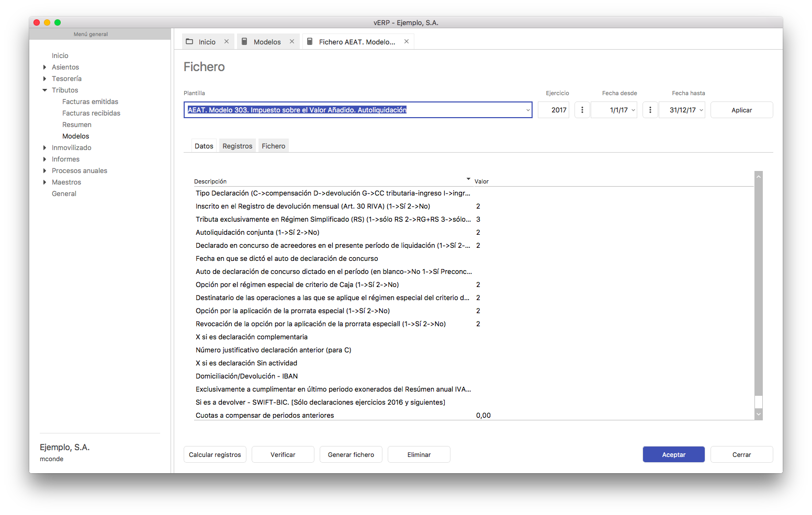Close the Modelos tab
Screen dimensions: 812x515
pyautogui.click(x=292, y=42)
